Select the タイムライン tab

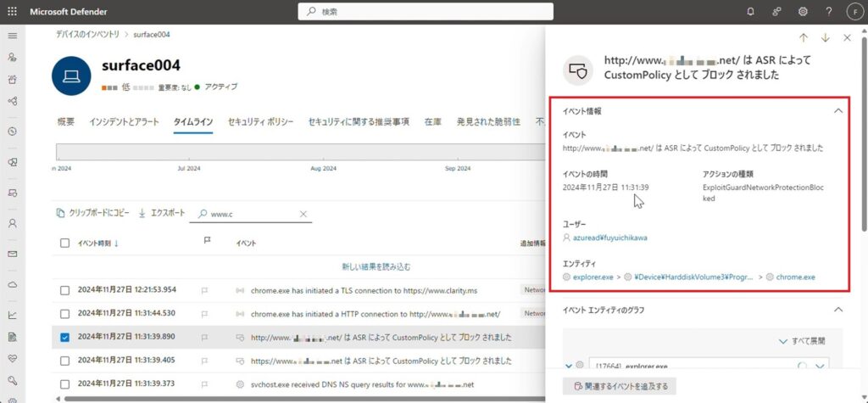click(x=193, y=122)
